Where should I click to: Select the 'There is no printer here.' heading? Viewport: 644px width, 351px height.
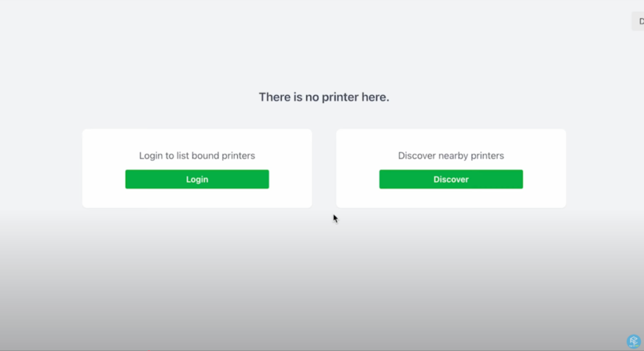click(x=324, y=97)
